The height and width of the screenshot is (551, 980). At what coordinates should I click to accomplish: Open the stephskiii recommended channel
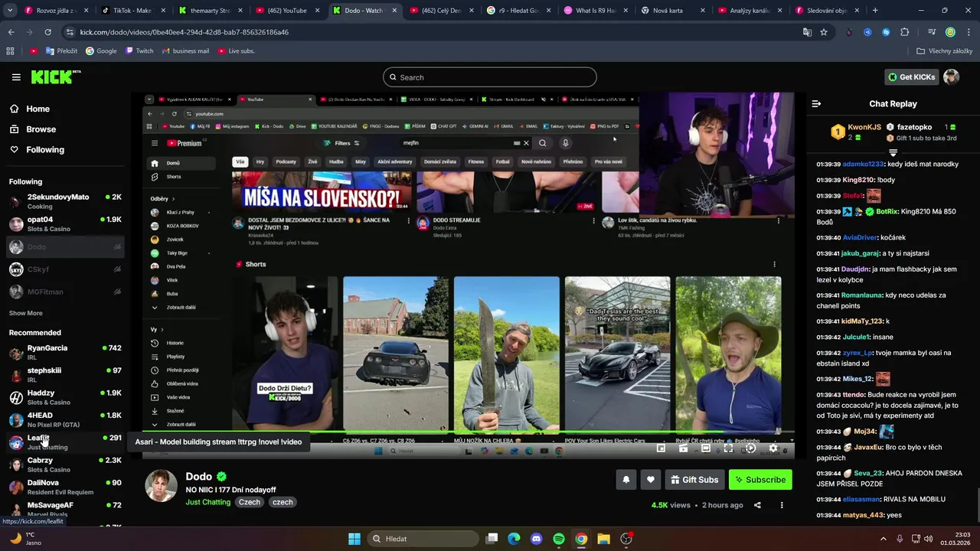coord(65,374)
